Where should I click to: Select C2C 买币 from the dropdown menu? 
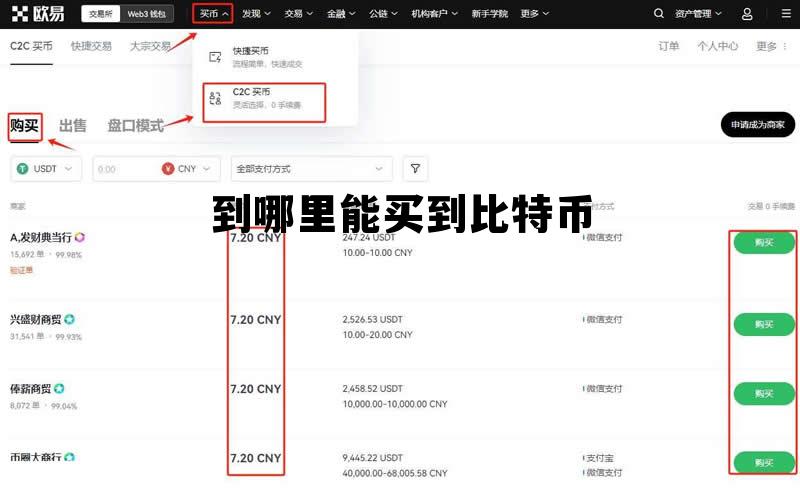point(264,103)
